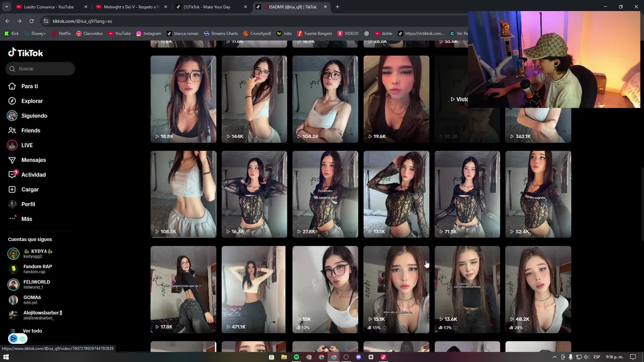View site information icon in address bar
The image size is (644, 362).
(46, 21)
